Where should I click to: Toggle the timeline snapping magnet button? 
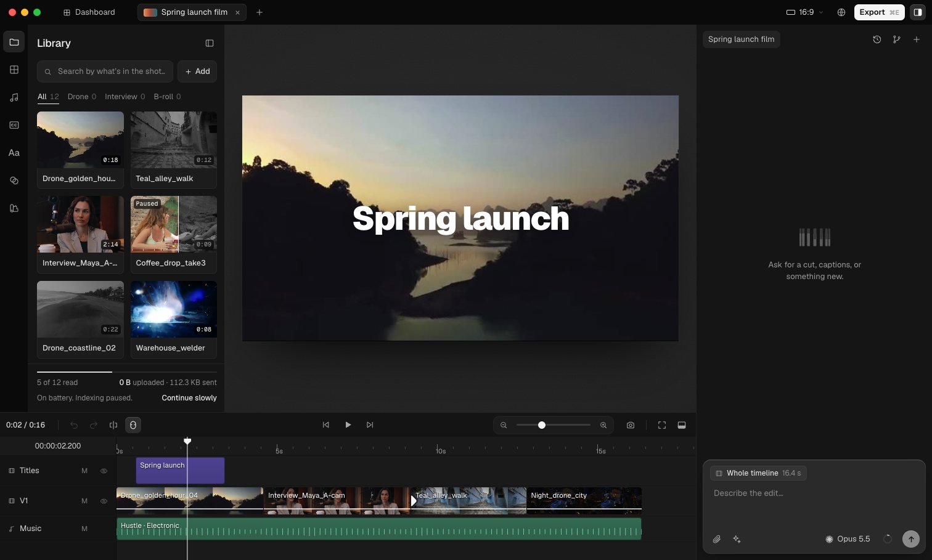(133, 425)
